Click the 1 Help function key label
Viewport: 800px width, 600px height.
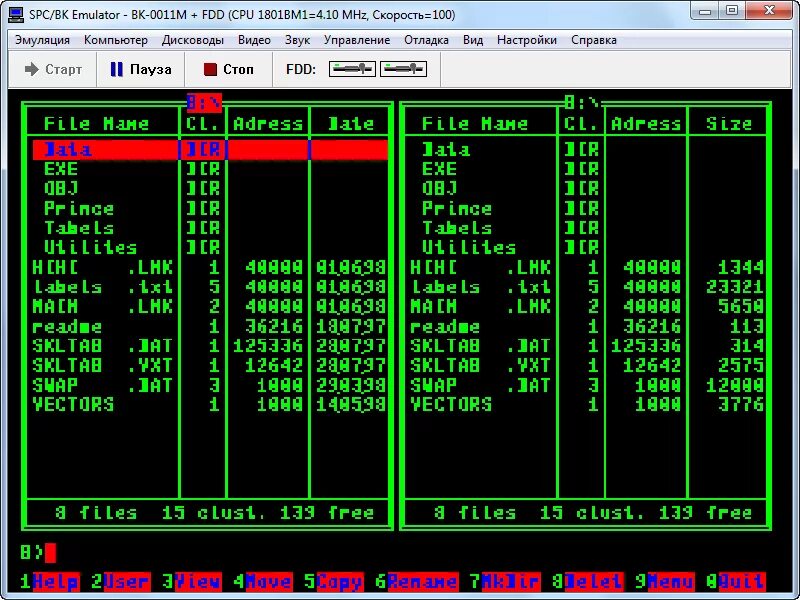coord(50,581)
